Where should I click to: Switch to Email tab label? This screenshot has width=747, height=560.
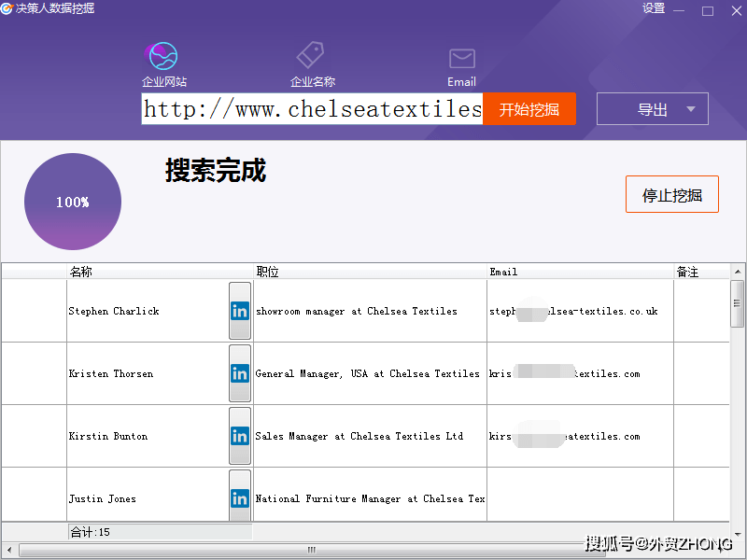point(461,82)
